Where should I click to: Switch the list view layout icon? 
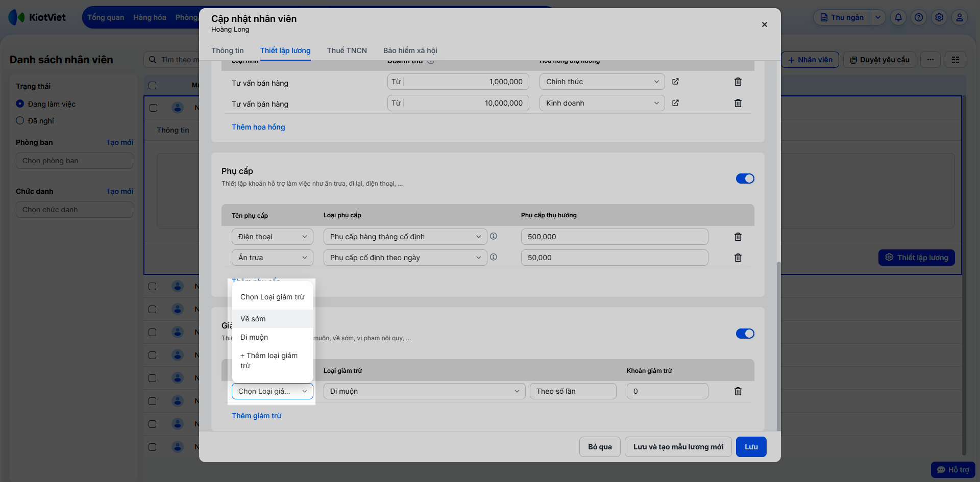pos(955,60)
